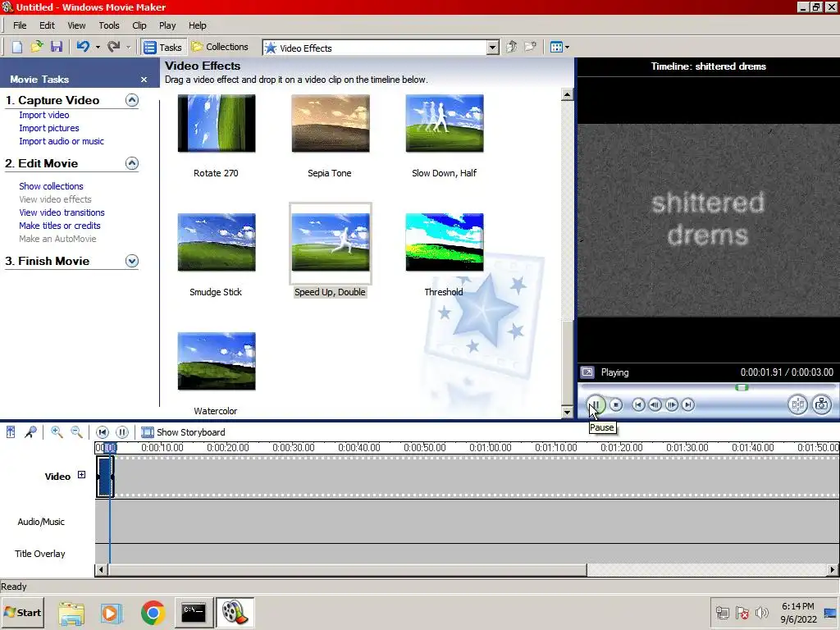Click the Up One Level folder icon
Viewport: 840px width, 630px height.
(x=512, y=47)
